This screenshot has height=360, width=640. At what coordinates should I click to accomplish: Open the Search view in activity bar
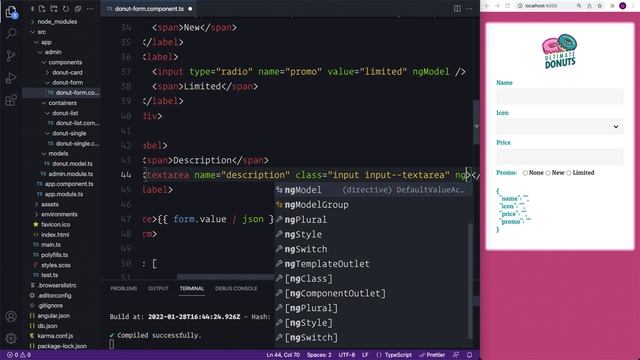[11, 33]
